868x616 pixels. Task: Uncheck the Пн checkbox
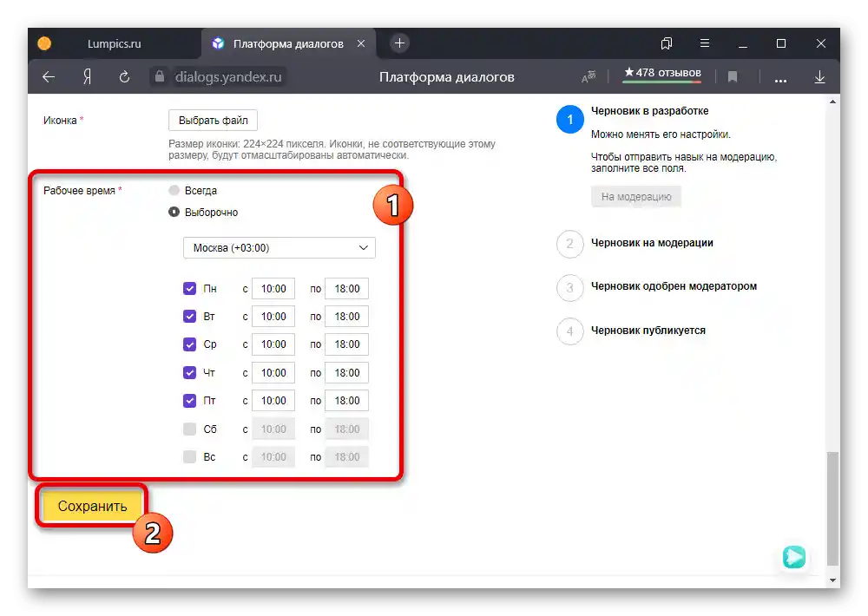(x=189, y=288)
